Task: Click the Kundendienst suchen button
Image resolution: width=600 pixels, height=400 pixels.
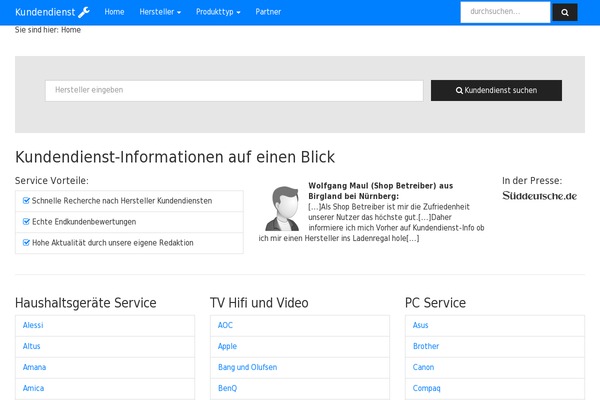Action: tap(496, 91)
